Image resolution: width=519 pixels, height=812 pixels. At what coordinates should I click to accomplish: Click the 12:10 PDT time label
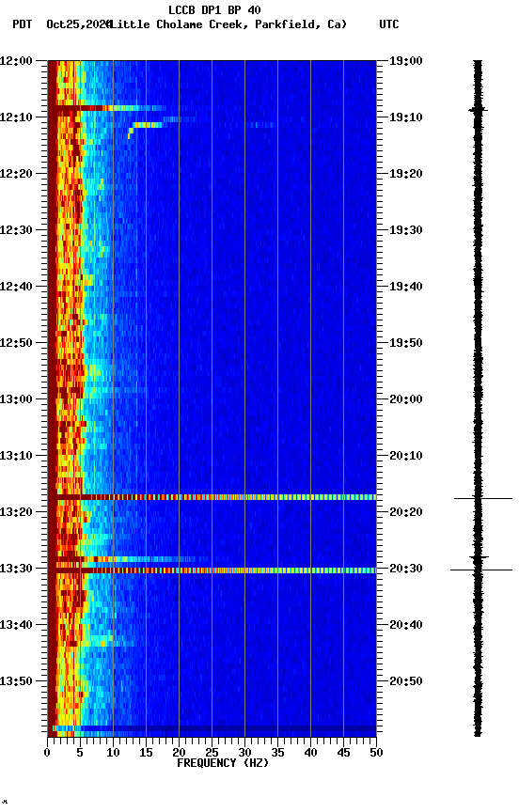click(16, 117)
